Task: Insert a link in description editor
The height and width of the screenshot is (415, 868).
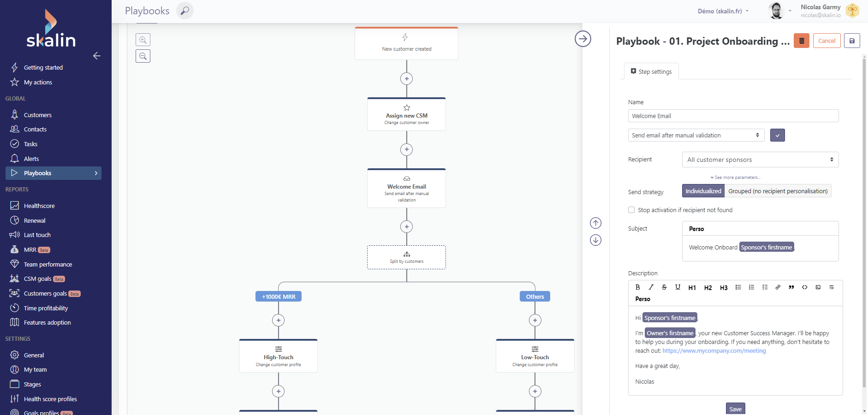Action: point(778,287)
